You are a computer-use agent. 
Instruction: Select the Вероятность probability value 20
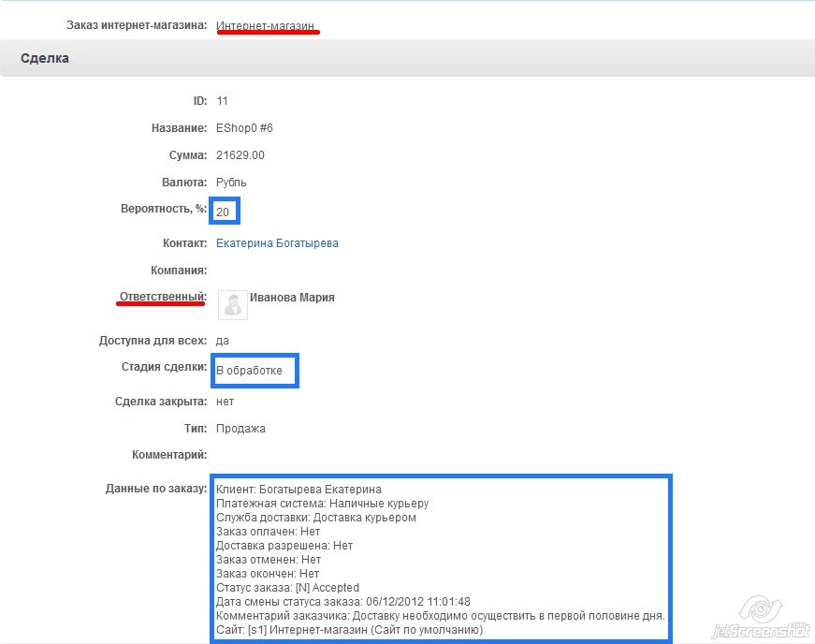click(x=224, y=212)
